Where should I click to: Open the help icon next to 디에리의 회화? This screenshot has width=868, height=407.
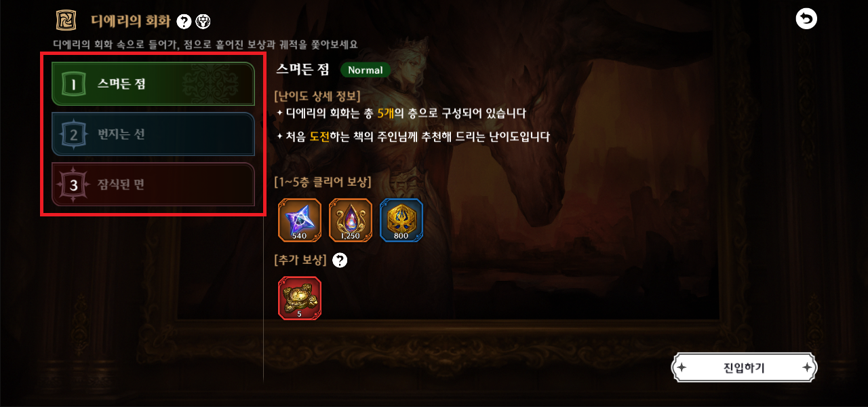[x=184, y=22]
